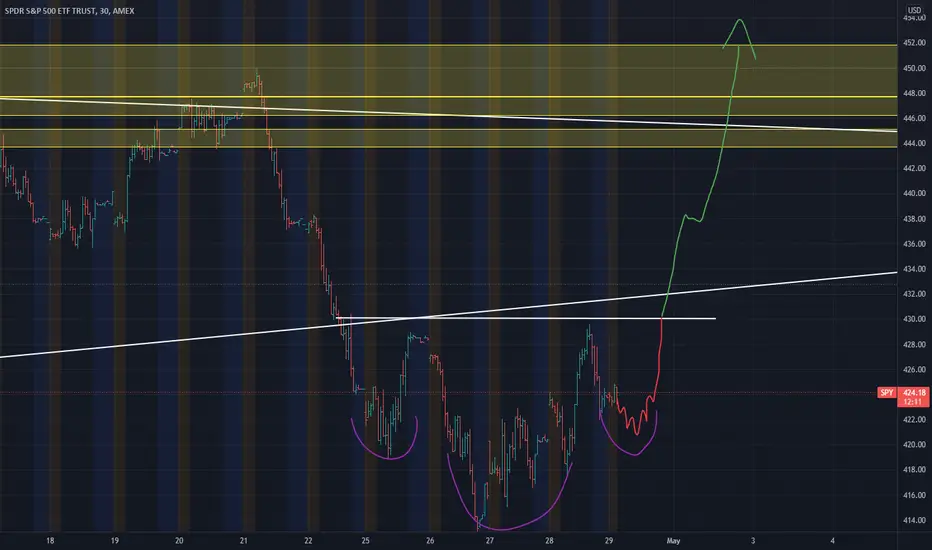Open the USD currency selector on the price axis
Screen dimensions: 932x550
914,10
